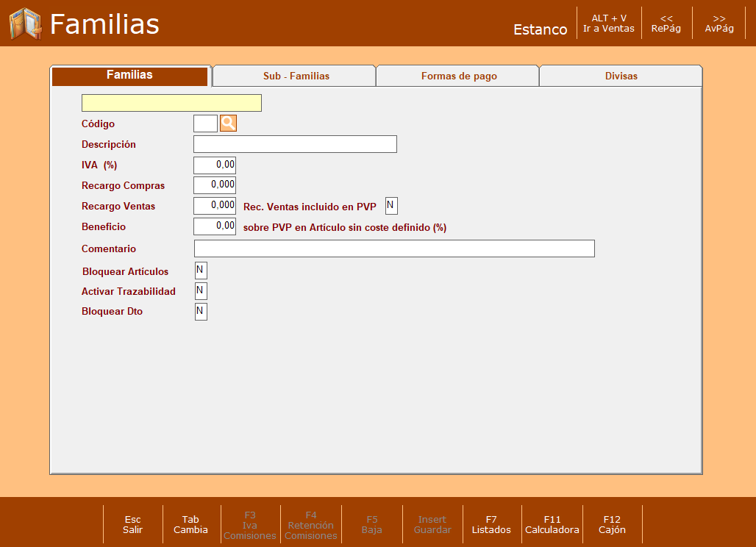Viewport: 756px width, 547px height.
Task: Focus the Código input field
Action: [205, 124]
